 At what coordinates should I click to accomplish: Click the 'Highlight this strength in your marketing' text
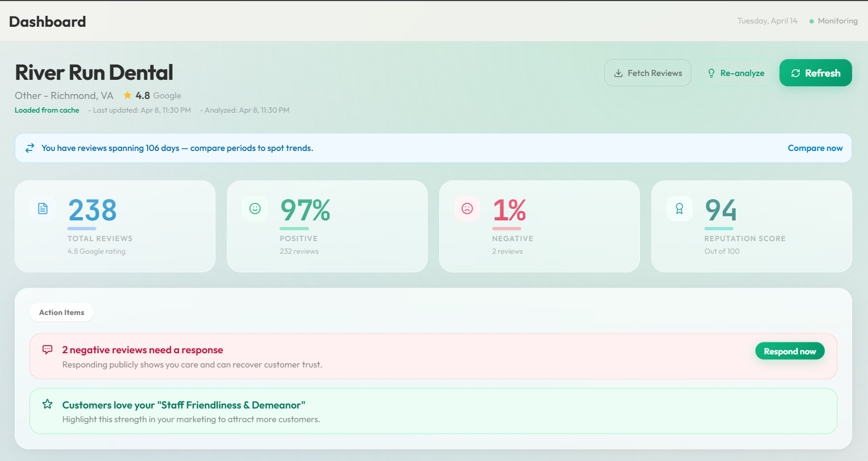(191, 419)
